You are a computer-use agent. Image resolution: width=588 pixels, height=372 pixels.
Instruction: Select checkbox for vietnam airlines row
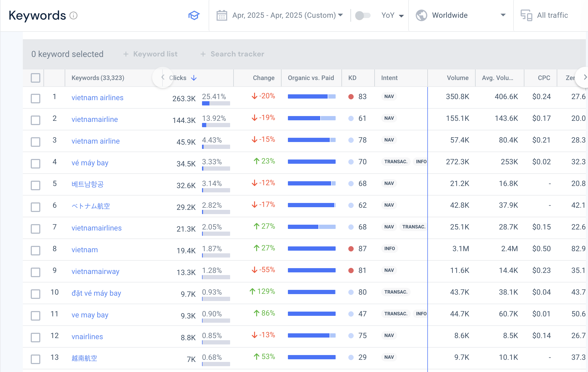click(x=36, y=98)
